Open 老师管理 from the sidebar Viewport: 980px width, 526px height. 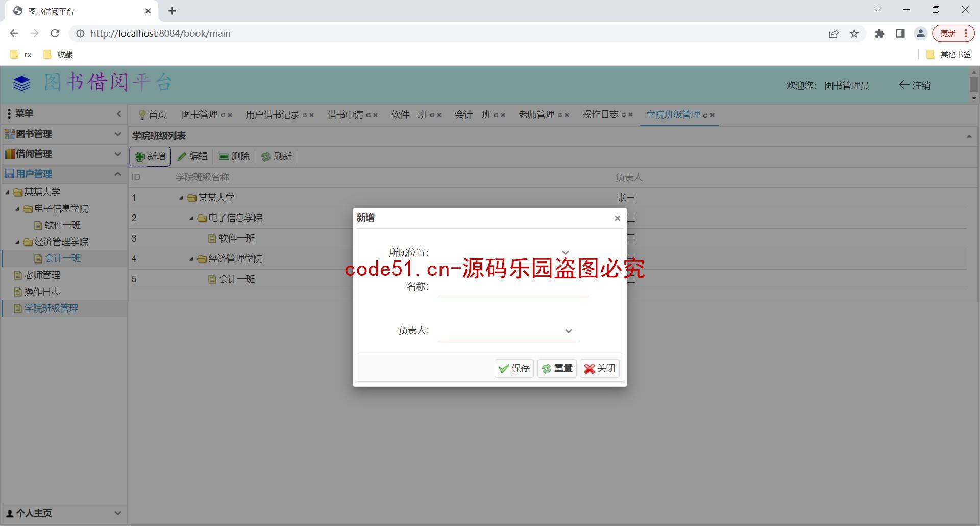pos(42,275)
